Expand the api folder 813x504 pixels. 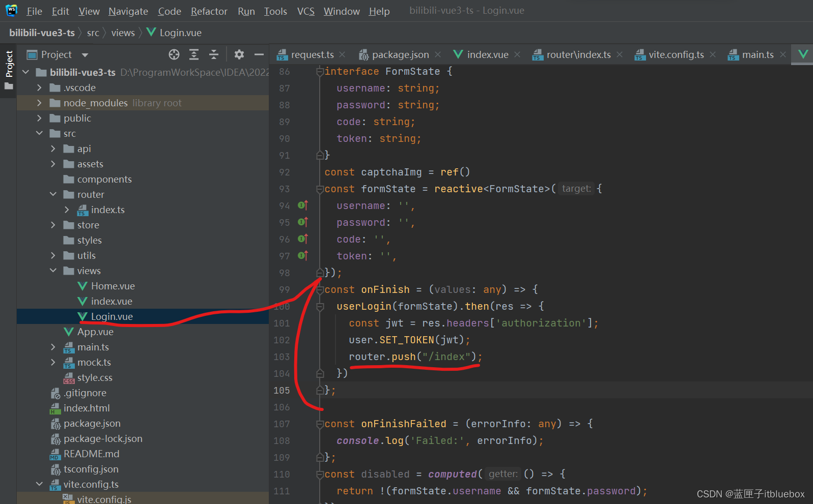click(53, 149)
